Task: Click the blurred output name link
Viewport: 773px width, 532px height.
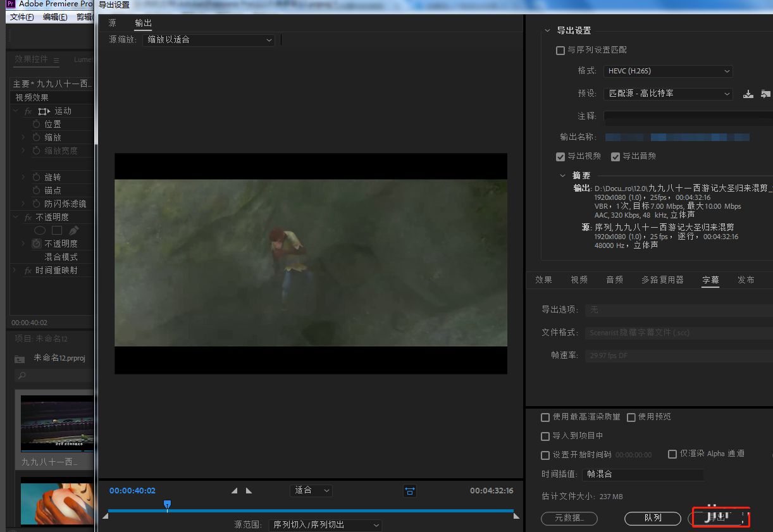Action: (x=677, y=137)
